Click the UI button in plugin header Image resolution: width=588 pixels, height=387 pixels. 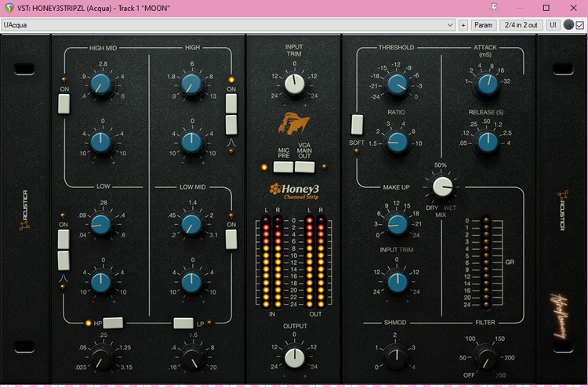pyautogui.click(x=553, y=25)
